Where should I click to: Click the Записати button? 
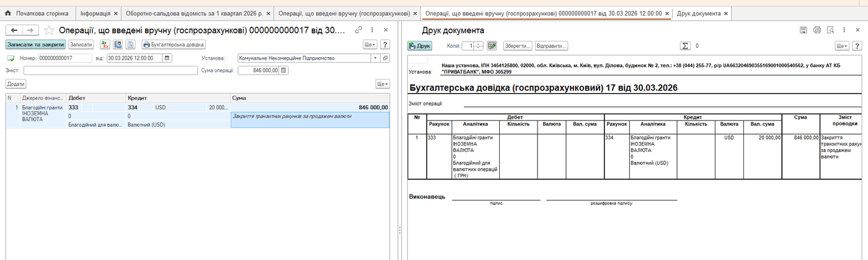[x=81, y=45]
